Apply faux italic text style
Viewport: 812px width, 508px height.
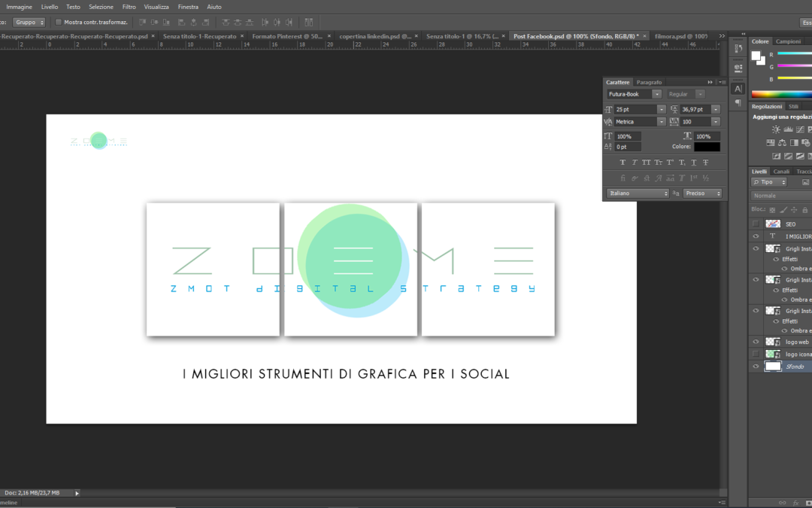click(635, 163)
